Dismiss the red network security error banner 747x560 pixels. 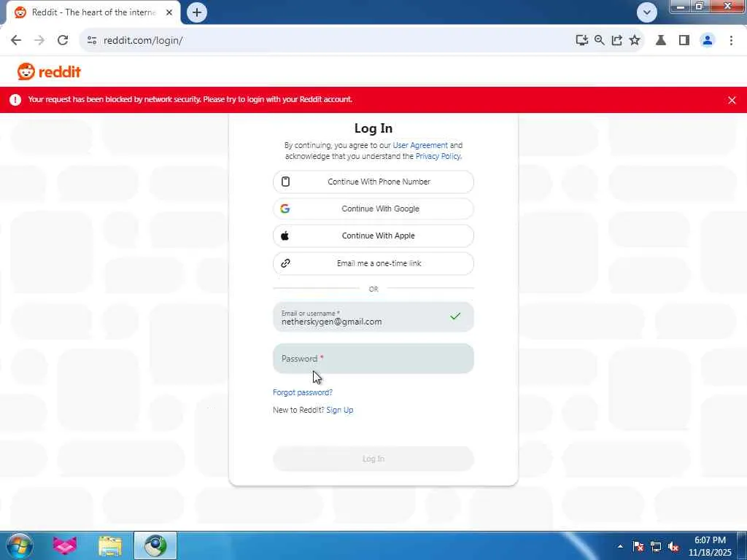click(x=732, y=100)
